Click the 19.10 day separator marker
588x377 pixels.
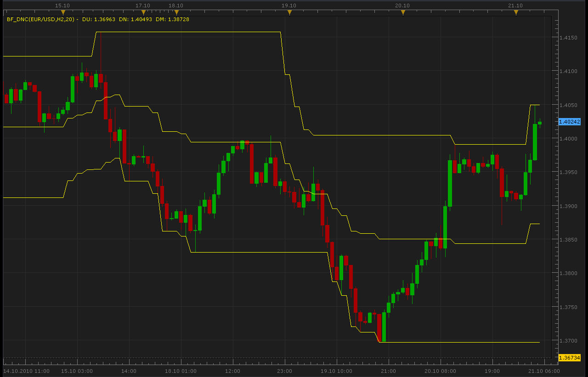click(x=289, y=12)
